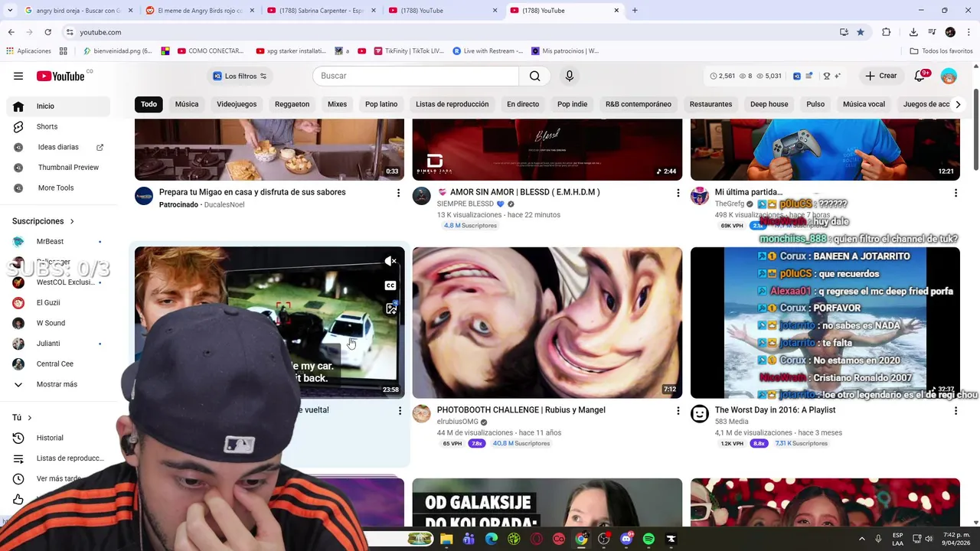Show hidden system tray icons
The width and height of the screenshot is (980, 551).
pyautogui.click(x=861, y=539)
